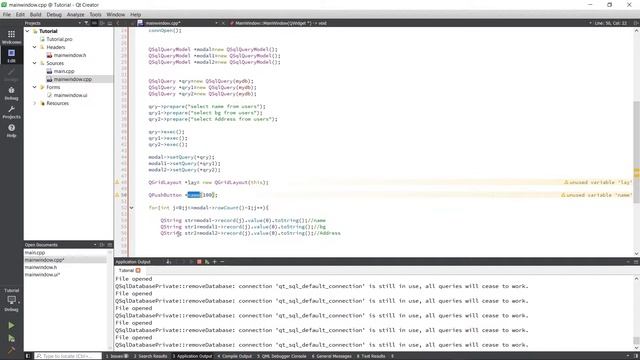Image resolution: width=640 pixels, height=360 pixels.
Task: Open the Window menu
Action: click(116, 14)
